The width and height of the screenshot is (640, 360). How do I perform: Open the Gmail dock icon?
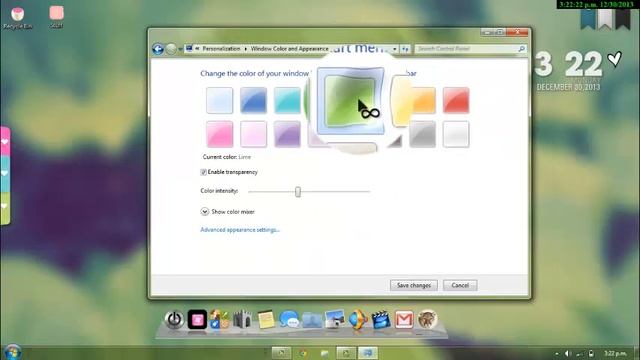(x=404, y=319)
